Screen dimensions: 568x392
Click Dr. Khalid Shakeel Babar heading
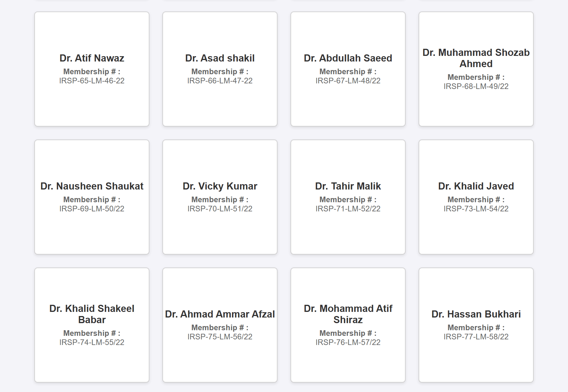[x=92, y=314]
